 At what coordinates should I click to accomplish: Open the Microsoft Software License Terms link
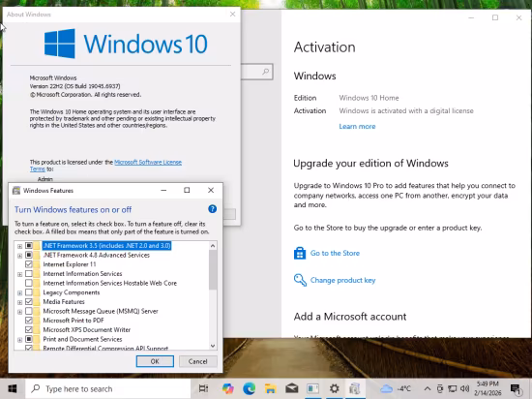point(148,163)
